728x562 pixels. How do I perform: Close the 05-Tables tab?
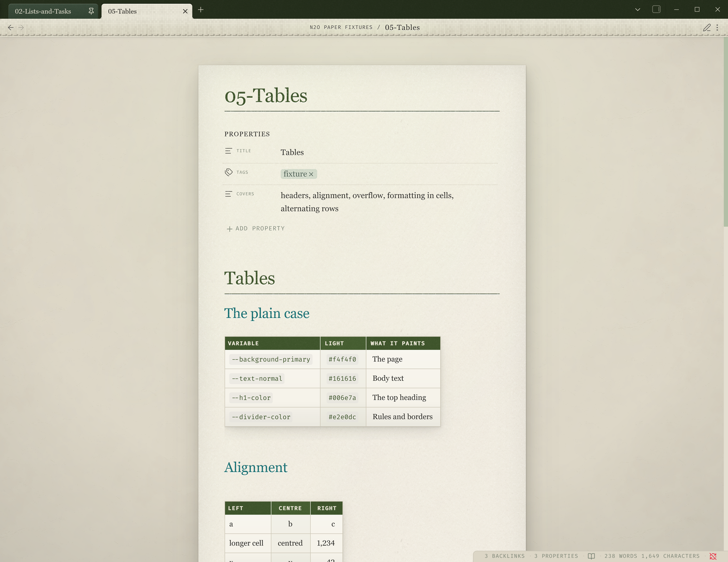click(x=185, y=11)
